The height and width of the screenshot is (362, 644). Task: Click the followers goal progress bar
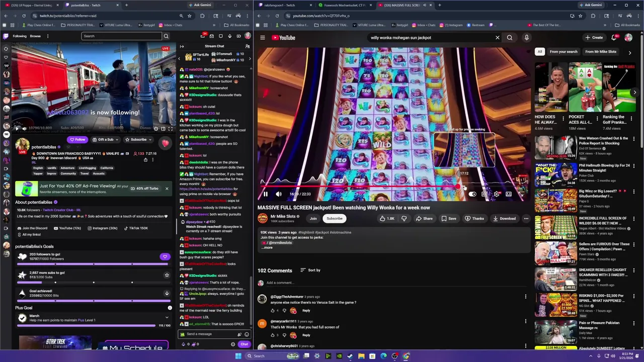94,263
